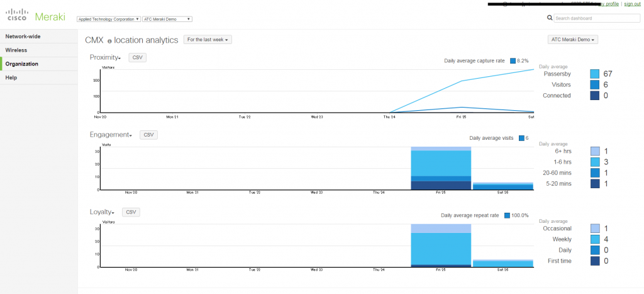Open the Wireless menu
The width and height of the screenshot is (644, 294).
point(39,50)
